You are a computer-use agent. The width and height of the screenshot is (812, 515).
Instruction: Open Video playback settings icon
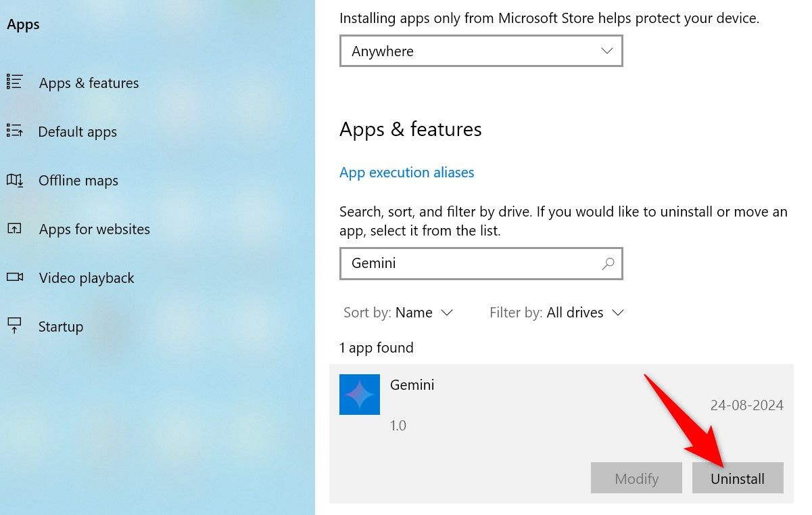(15, 277)
